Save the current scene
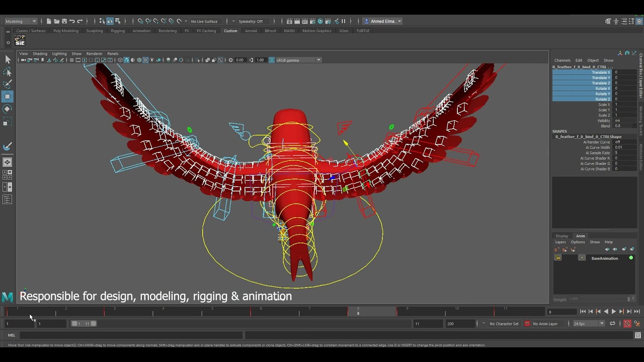Screen dimensions: 644x362 pyautogui.click(x=64, y=21)
